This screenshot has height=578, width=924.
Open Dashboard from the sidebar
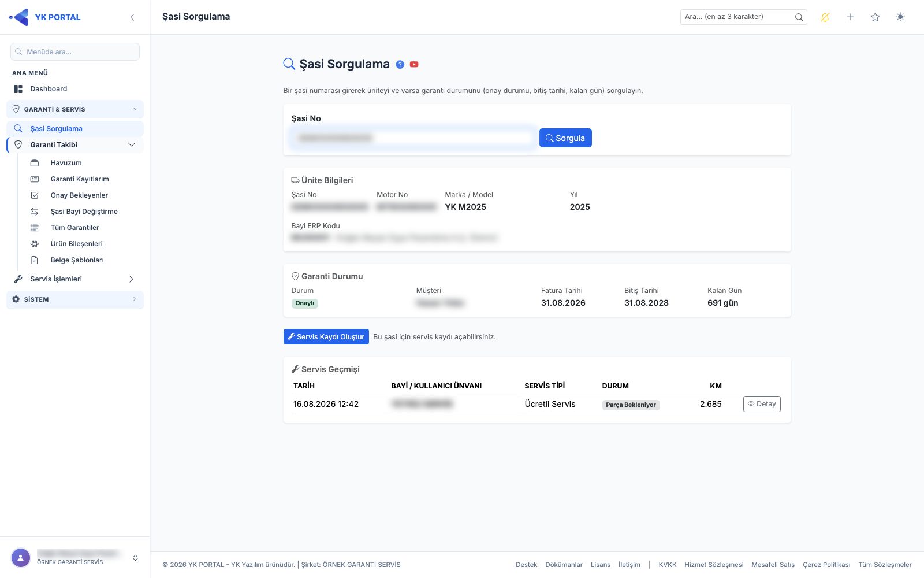pos(75,89)
